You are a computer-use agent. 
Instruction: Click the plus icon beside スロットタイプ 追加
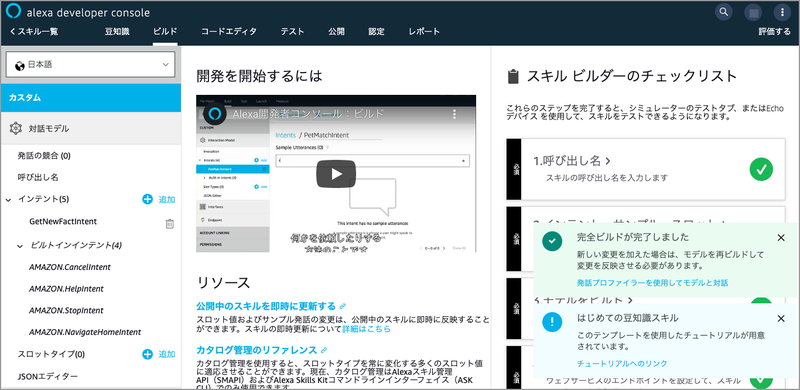147,354
